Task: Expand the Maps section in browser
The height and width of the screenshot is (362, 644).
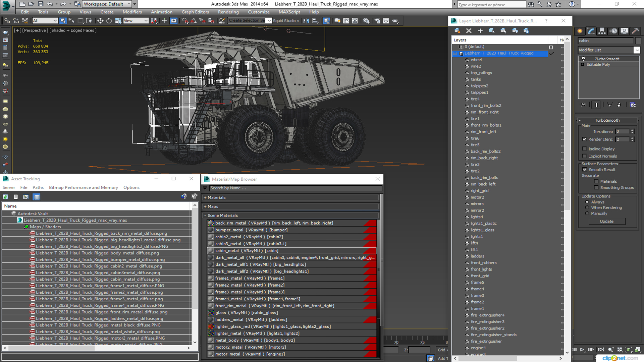Action: 205,207
